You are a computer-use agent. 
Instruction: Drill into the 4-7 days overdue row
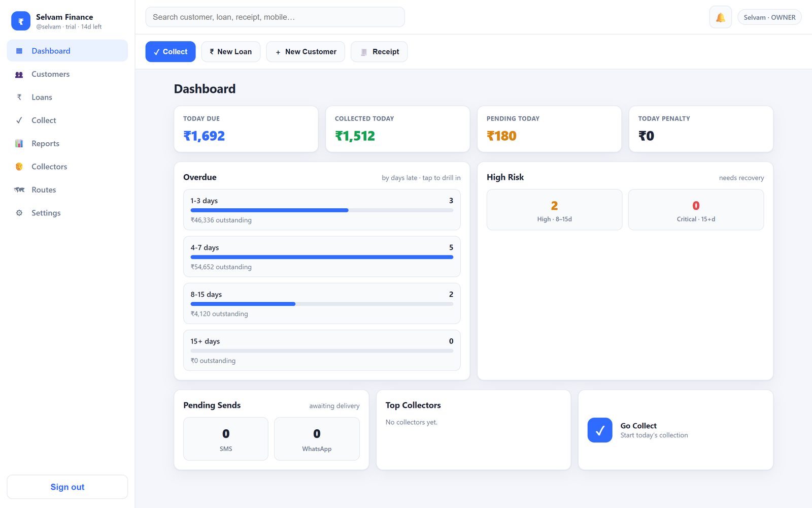322,257
